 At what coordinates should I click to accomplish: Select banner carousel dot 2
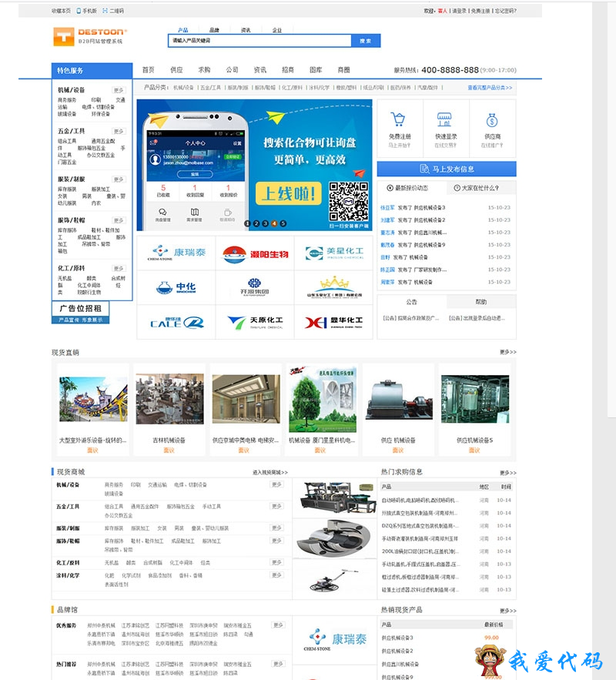tap(256, 223)
